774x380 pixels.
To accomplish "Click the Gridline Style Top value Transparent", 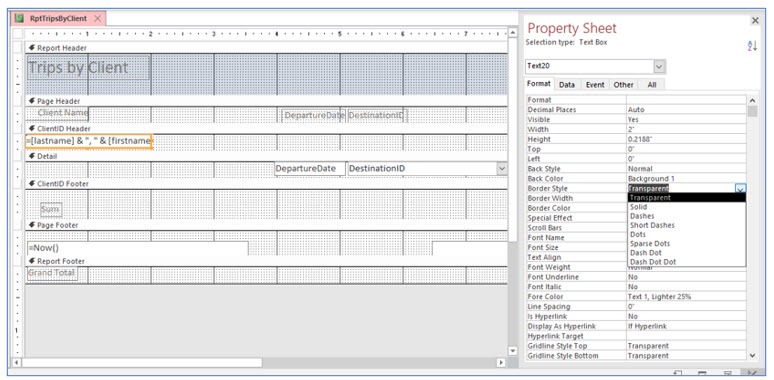I will coord(686,346).
